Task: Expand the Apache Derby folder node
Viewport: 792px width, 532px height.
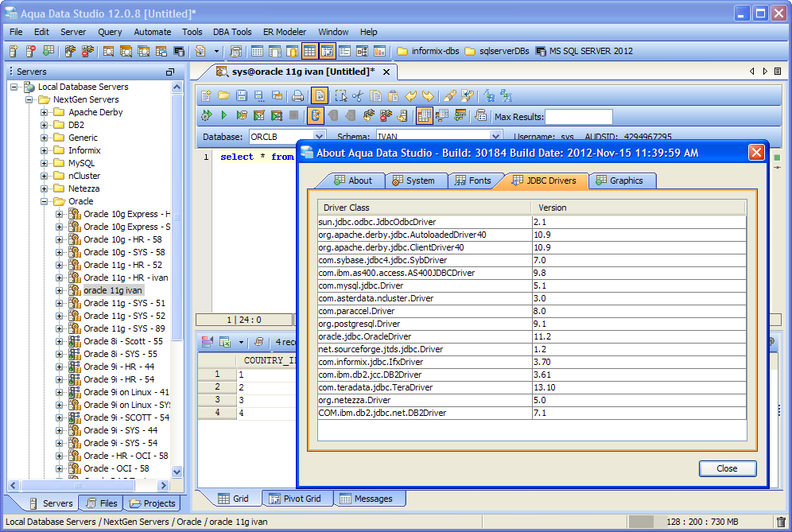Action: [45, 112]
